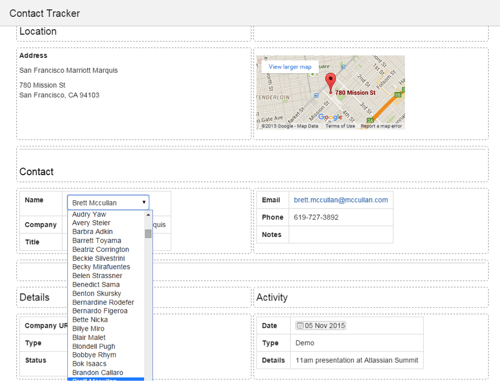Open the Terms of Use map link

click(x=340, y=126)
